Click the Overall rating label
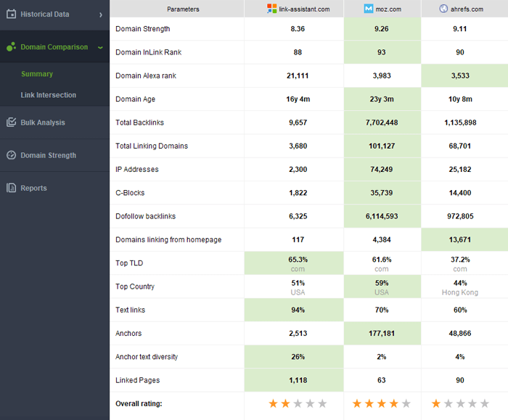Screen dimensions: 508x420 point(139,404)
